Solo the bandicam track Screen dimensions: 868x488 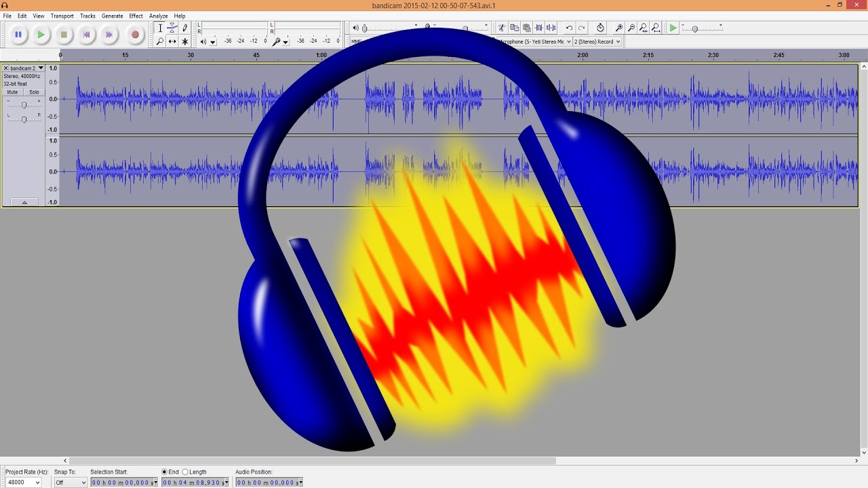(x=34, y=92)
